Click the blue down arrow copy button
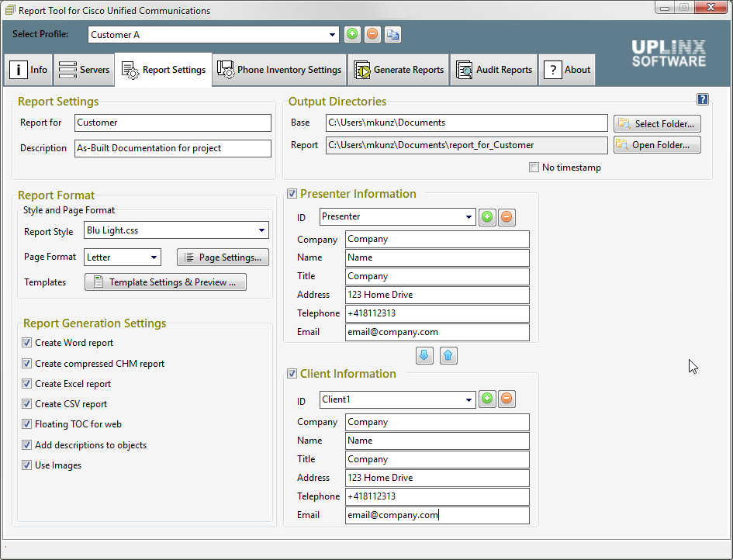 424,356
